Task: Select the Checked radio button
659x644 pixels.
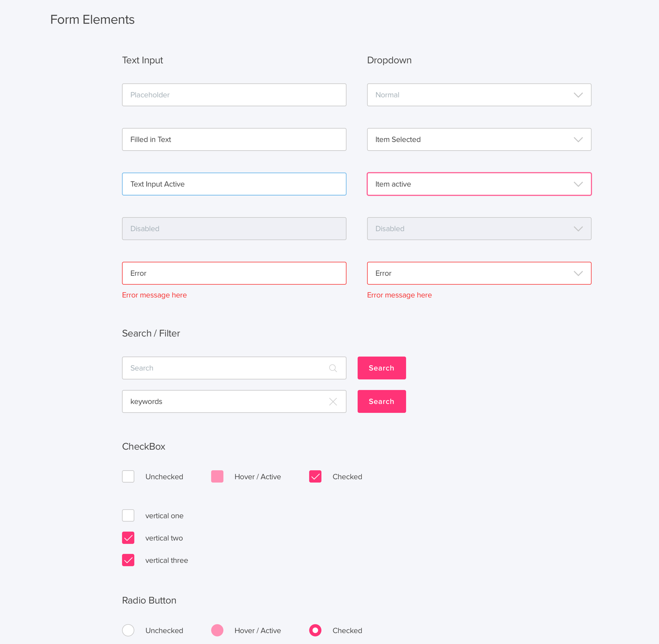Action: [315, 630]
